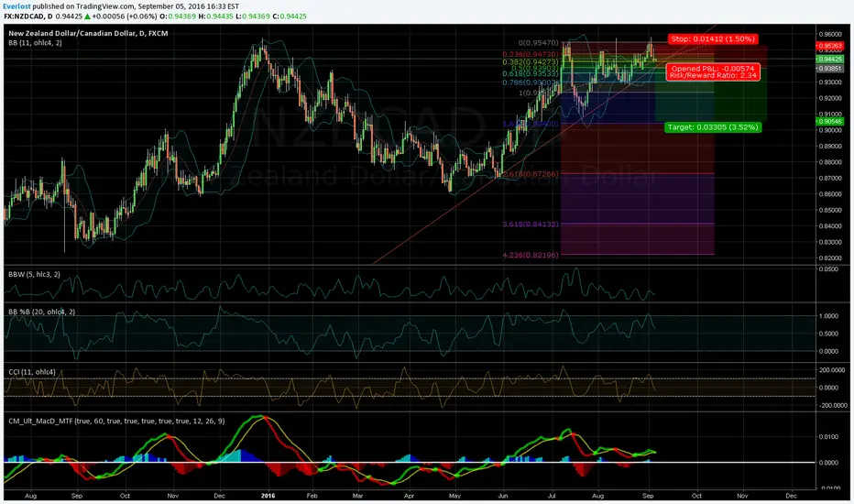Select Fibonacci level 0.236(0.94730)
The width and height of the screenshot is (854, 504).
point(531,54)
